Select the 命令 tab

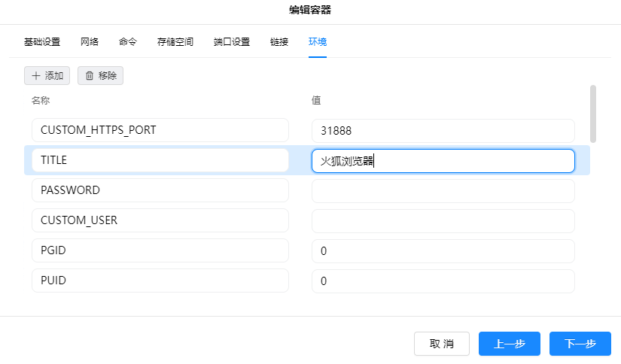click(x=128, y=42)
